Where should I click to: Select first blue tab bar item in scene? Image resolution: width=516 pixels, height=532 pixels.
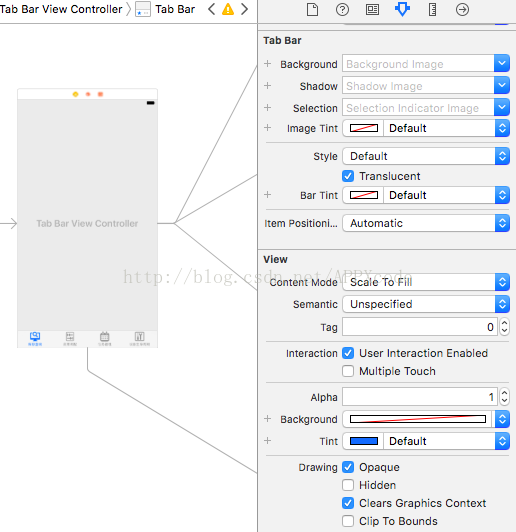coord(35,339)
